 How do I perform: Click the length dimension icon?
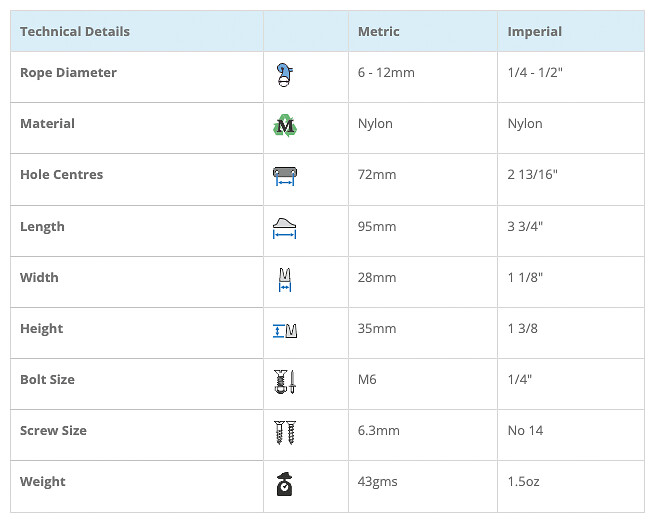(285, 228)
